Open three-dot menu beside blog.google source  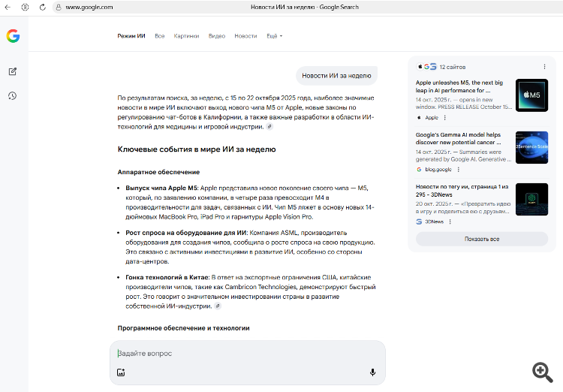tap(459, 170)
